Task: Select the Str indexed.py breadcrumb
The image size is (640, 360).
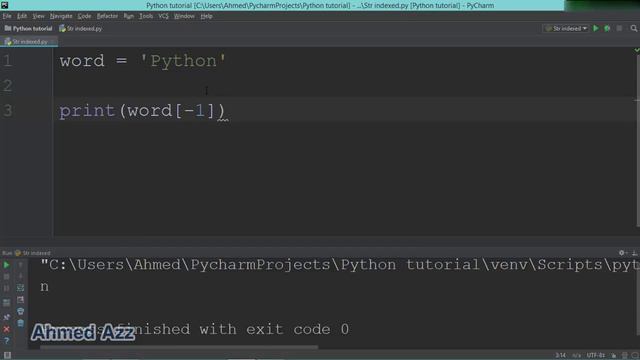Action: click(80, 29)
